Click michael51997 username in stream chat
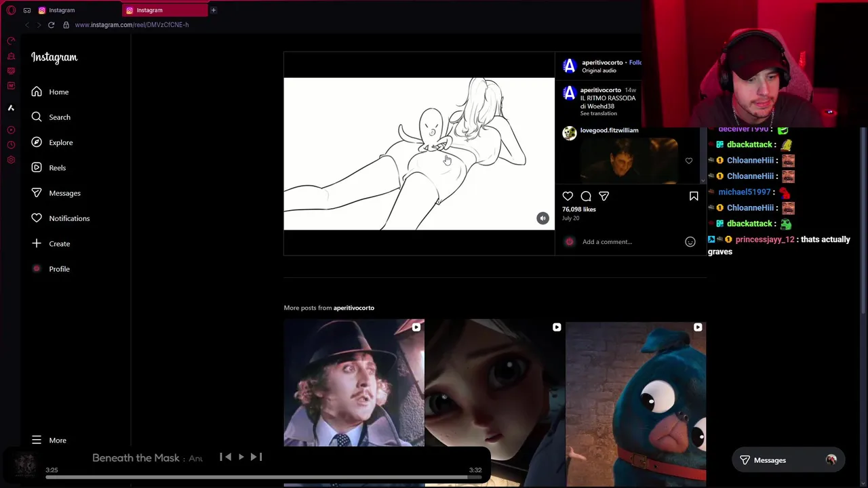 coord(744,192)
